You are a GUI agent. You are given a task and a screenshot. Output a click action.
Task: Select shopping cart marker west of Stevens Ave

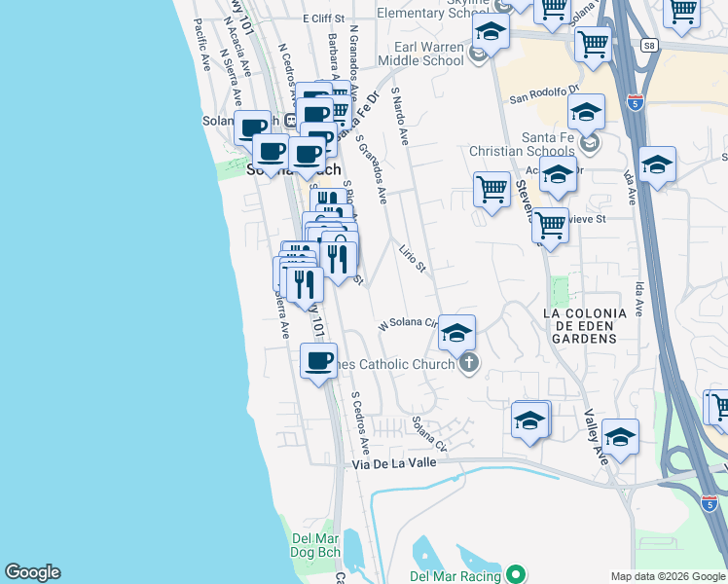(x=492, y=191)
